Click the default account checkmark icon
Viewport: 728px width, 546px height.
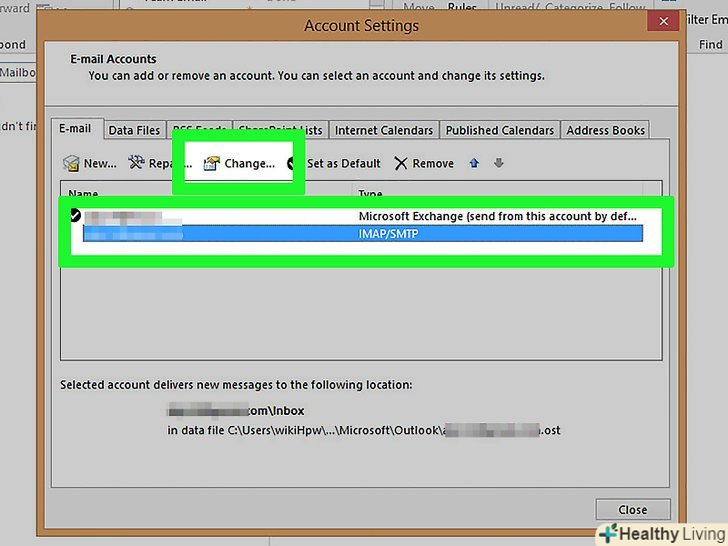click(x=75, y=215)
